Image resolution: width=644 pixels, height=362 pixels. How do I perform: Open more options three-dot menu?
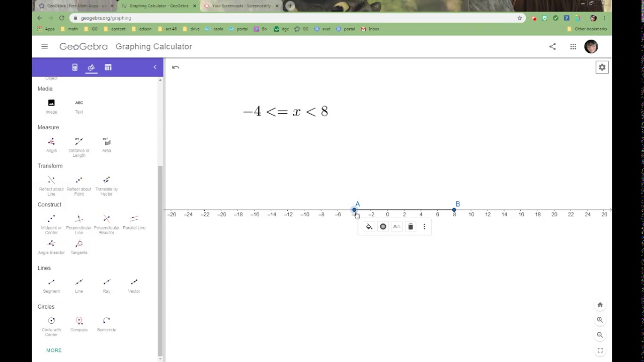click(424, 227)
